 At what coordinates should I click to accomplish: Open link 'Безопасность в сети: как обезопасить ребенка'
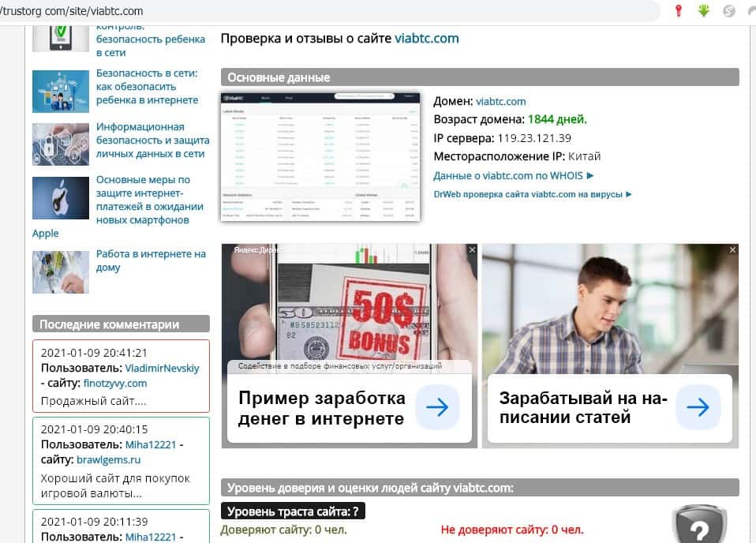tap(147, 87)
